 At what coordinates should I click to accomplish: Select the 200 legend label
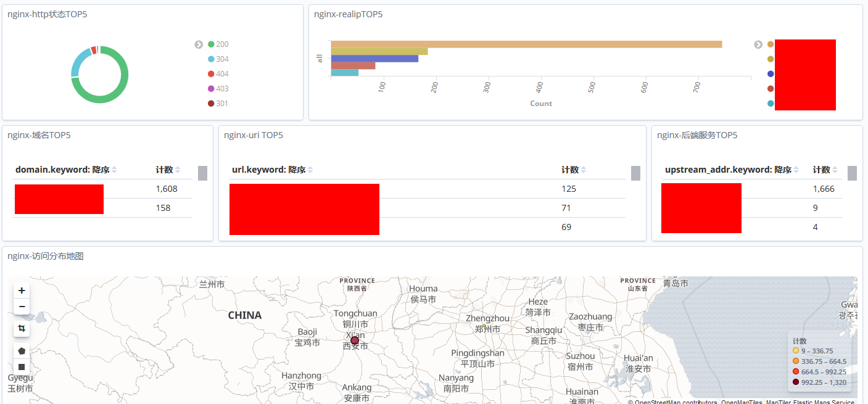click(222, 44)
